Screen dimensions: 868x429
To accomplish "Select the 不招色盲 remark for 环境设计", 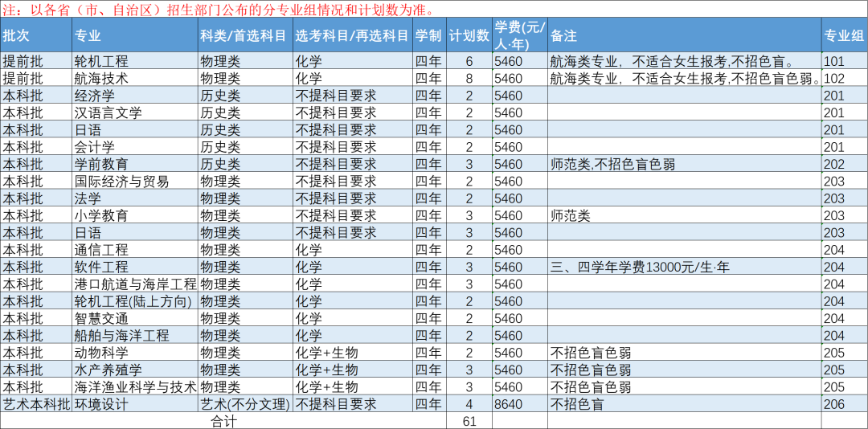I will [x=685, y=404].
